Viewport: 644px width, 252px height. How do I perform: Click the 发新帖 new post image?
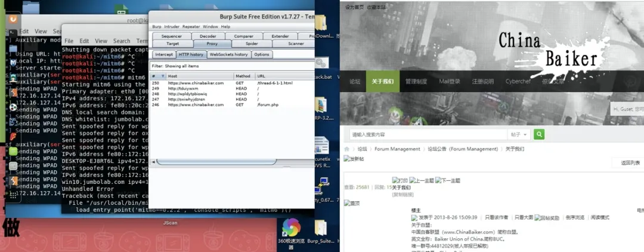(x=354, y=159)
